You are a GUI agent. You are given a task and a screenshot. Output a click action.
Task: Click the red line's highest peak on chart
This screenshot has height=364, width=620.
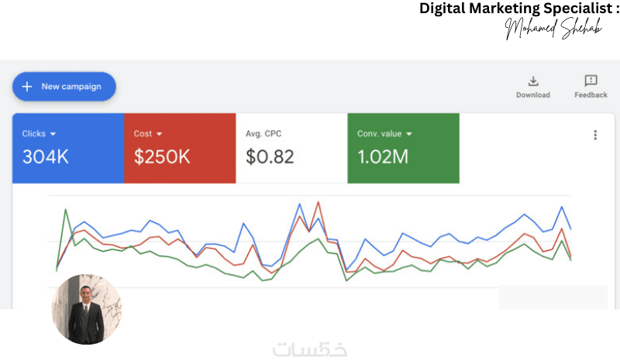click(319, 202)
